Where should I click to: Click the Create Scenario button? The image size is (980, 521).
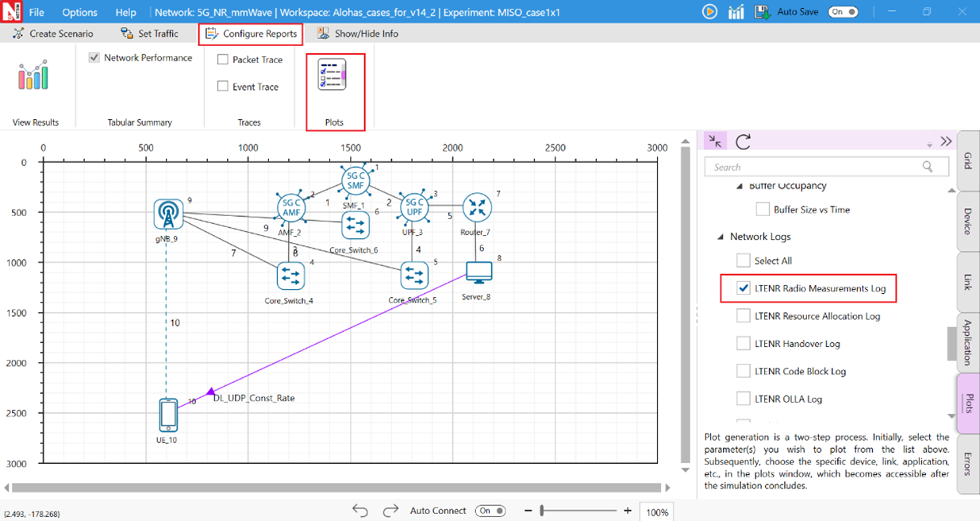tap(53, 33)
